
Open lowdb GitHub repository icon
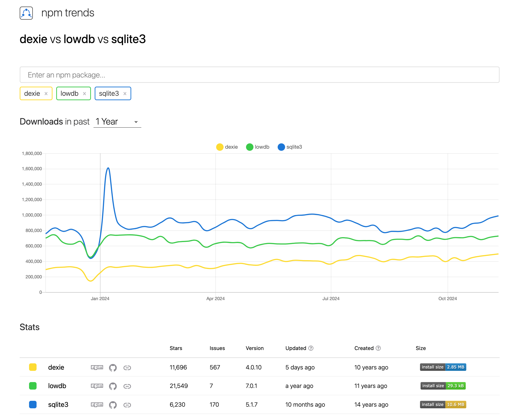click(113, 386)
